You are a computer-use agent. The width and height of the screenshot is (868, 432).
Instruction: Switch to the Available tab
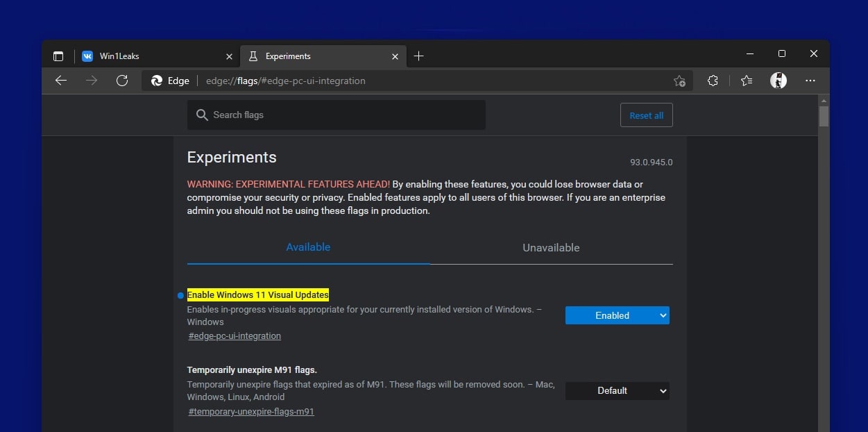tap(308, 247)
